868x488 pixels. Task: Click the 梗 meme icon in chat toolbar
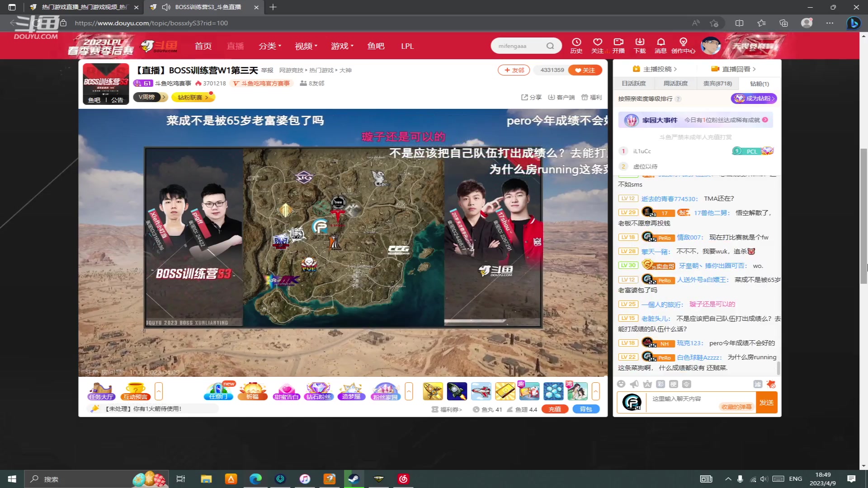click(x=674, y=384)
